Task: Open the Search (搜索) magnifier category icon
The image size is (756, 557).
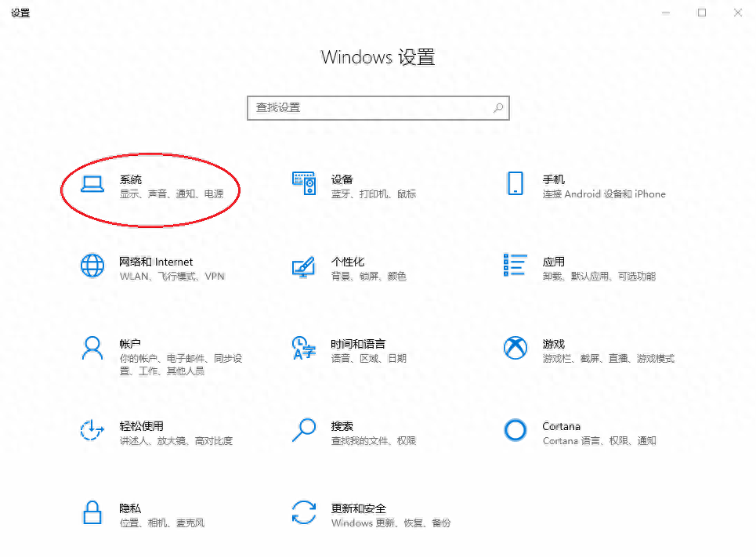Action: (303, 430)
